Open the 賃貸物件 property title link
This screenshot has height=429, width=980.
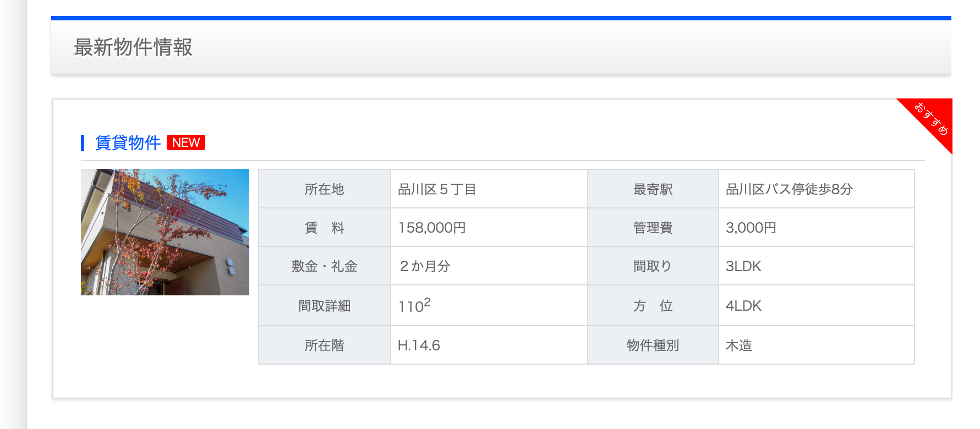[x=128, y=142]
